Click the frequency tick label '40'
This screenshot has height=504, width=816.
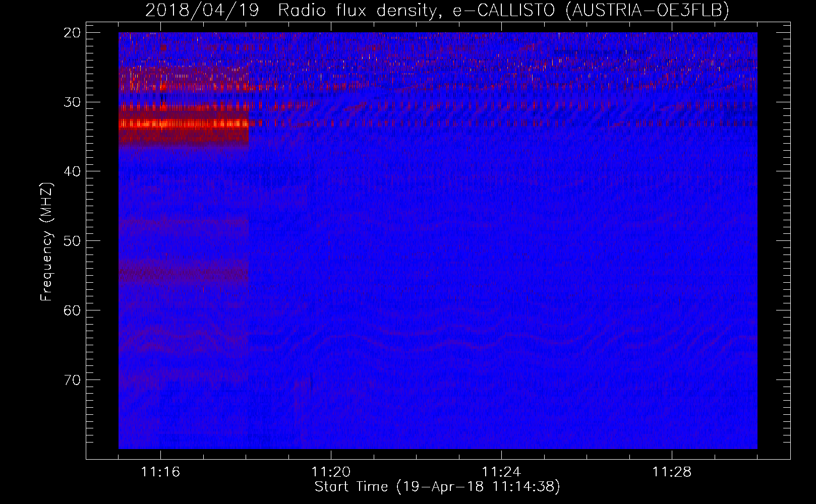click(x=73, y=171)
